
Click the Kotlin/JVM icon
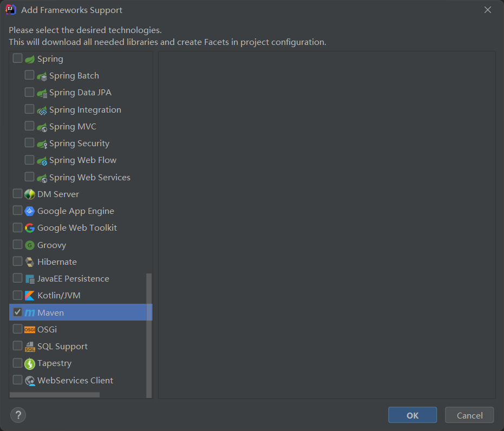30,296
